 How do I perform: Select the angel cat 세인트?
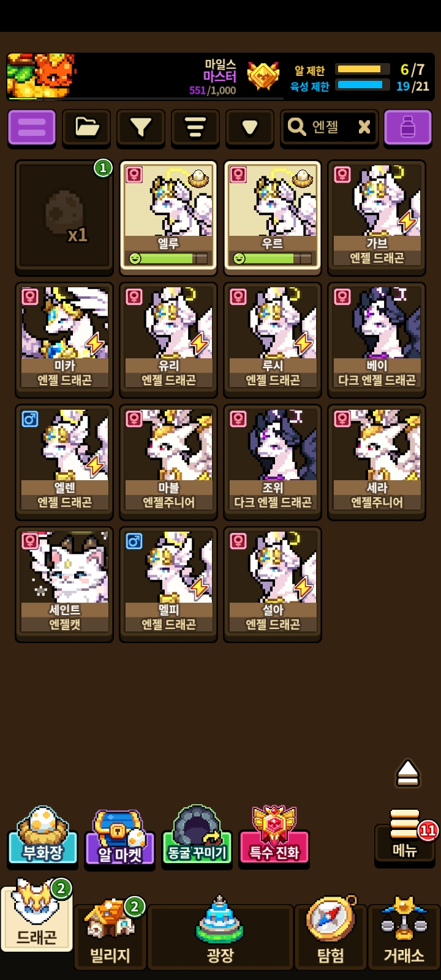pos(64,582)
